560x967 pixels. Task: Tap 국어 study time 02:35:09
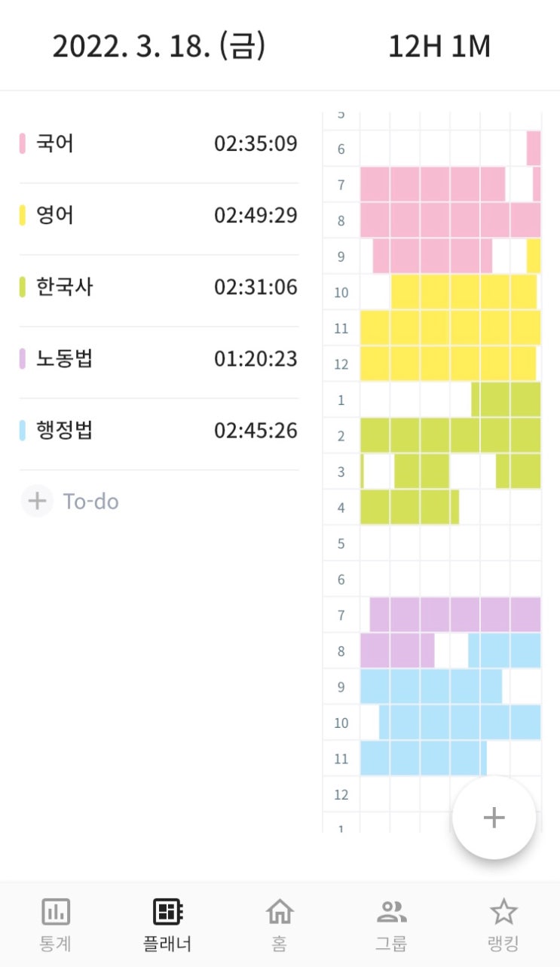tap(256, 143)
